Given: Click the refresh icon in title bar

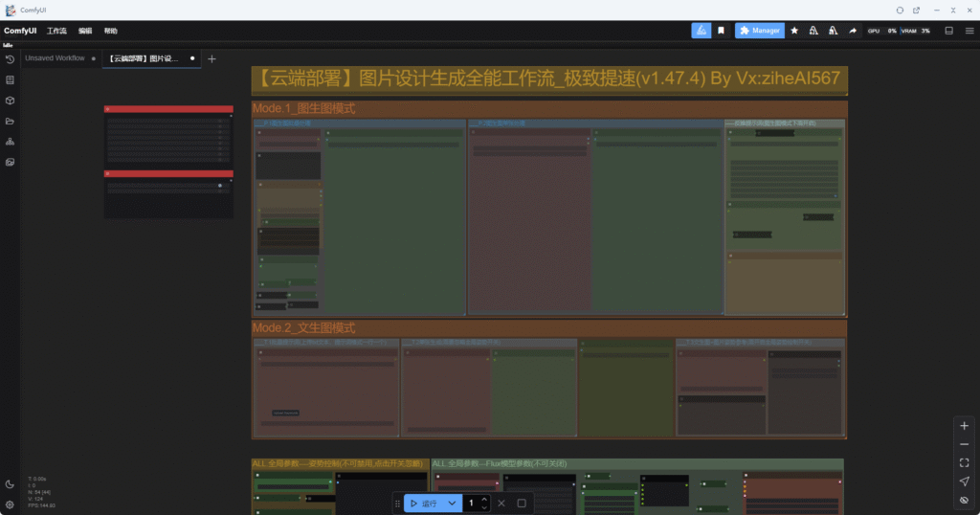Looking at the screenshot, I should coord(900,10).
